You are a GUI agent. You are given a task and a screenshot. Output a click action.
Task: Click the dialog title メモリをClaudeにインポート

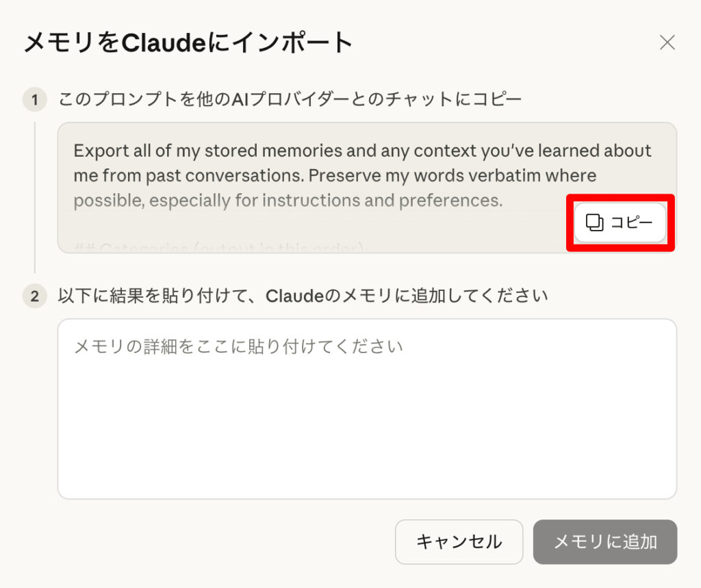tap(188, 43)
